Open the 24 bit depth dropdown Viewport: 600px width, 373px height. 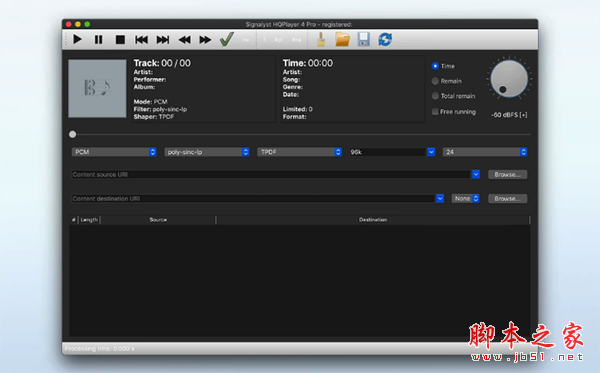point(485,152)
